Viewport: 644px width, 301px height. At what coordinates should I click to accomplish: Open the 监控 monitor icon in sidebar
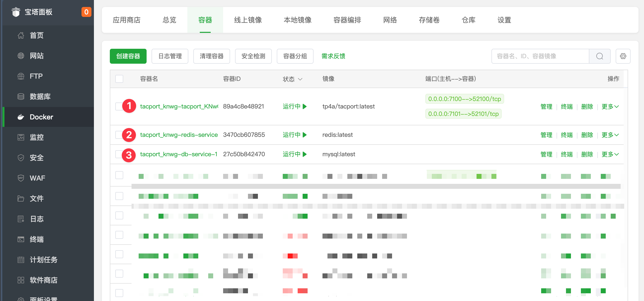coord(21,137)
